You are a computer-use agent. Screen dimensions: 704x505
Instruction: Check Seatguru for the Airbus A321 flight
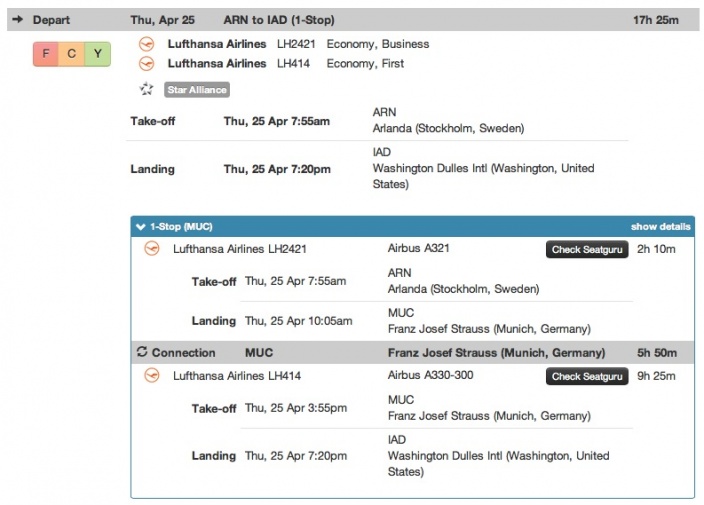(x=587, y=249)
